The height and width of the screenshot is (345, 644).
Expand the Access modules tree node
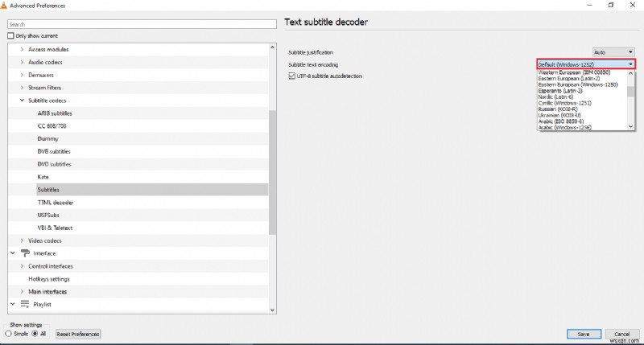pos(23,49)
